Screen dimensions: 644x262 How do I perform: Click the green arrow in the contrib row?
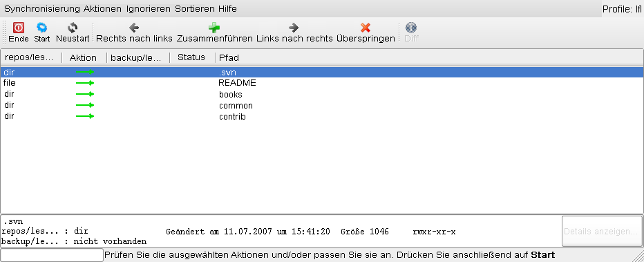click(x=85, y=116)
